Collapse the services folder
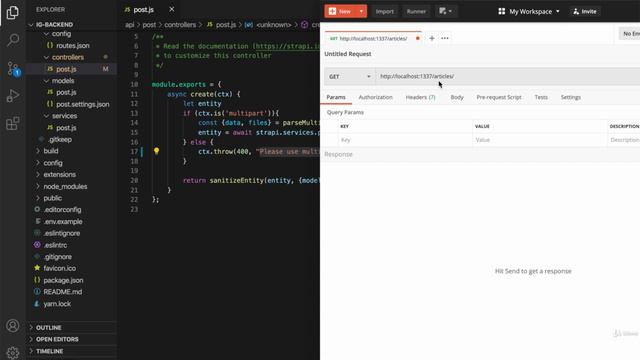This screenshot has height=360, width=640. 64,116
